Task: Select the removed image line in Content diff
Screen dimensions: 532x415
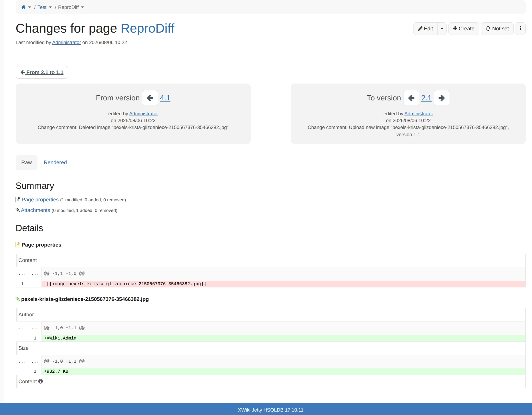Action: tap(283, 284)
